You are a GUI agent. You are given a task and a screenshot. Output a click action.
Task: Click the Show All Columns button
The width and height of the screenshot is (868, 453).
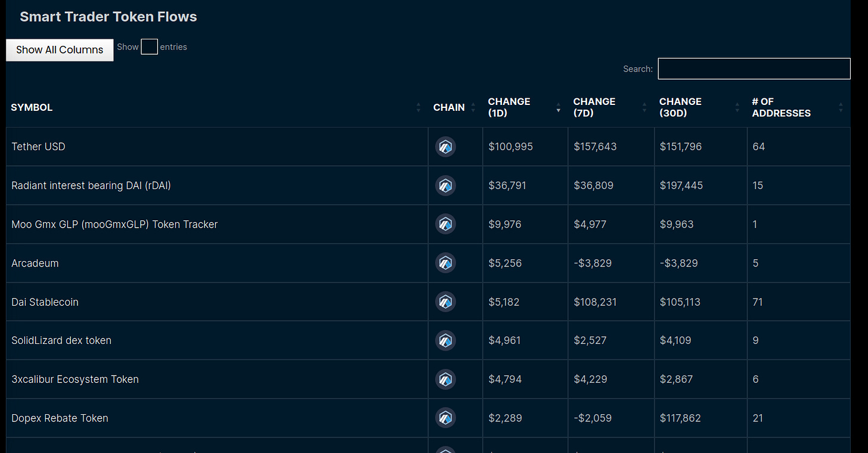point(60,50)
